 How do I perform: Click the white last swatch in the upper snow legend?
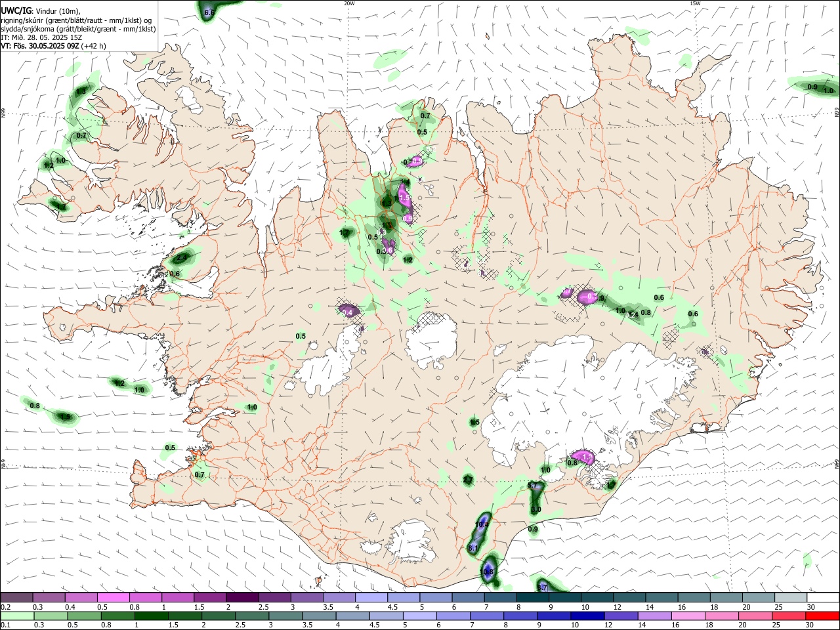point(822,597)
